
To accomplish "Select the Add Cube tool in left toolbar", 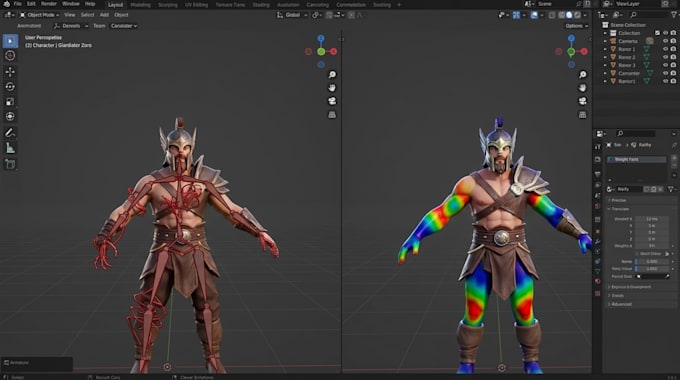I will (x=10, y=164).
